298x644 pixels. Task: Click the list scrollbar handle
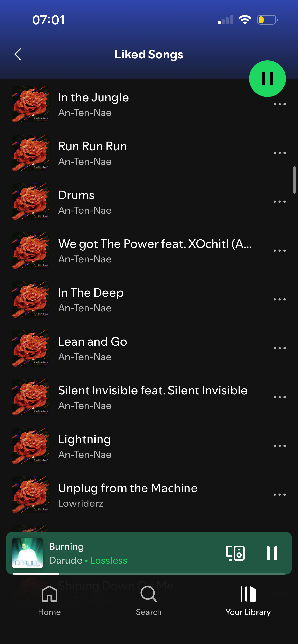[x=294, y=180]
